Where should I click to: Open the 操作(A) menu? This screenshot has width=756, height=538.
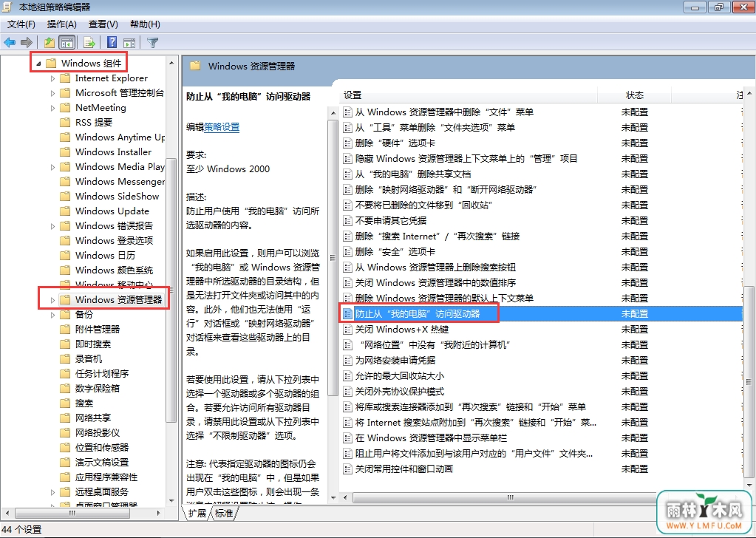click(62, 24)
